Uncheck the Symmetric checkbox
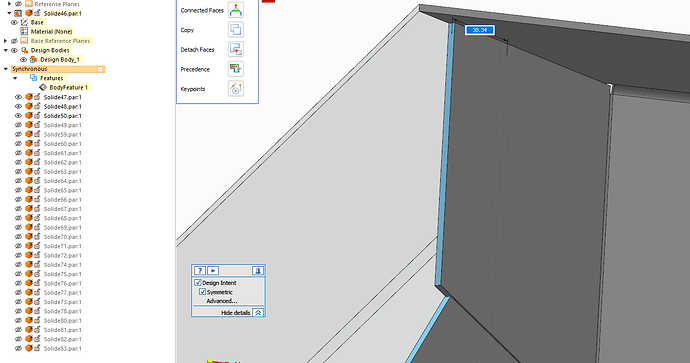 click(x=202, y=292)
